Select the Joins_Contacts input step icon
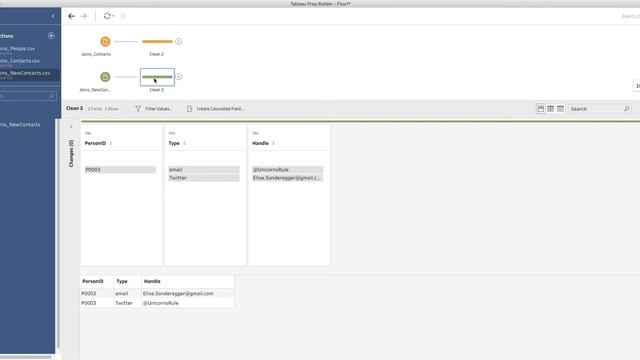This screenshot has height=360, width=640. [105, 41]
